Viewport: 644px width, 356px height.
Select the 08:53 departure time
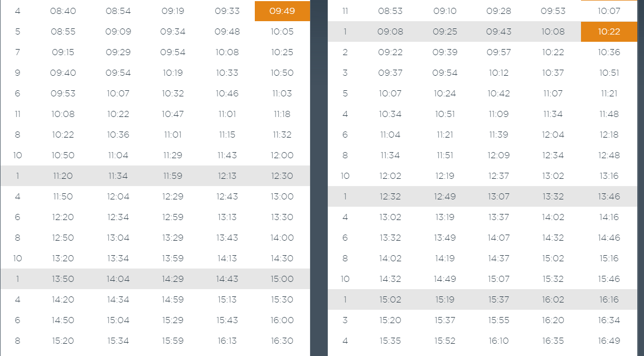tap(390, 11)
